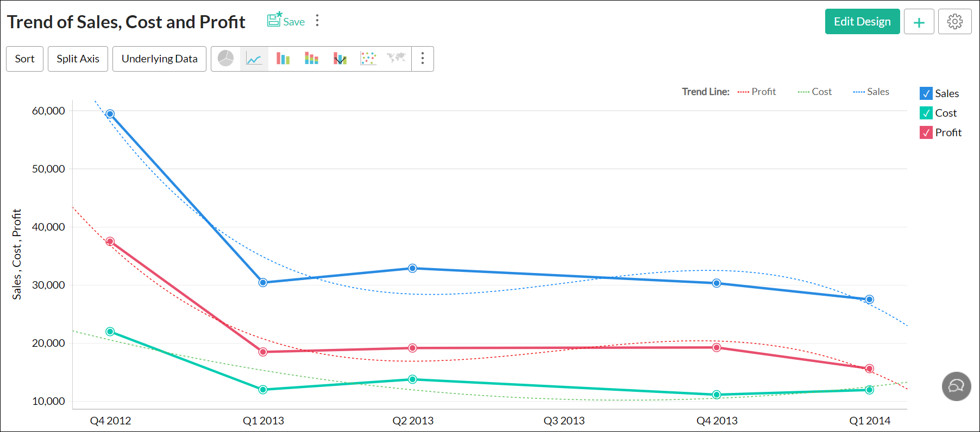The image size is (980, 432).
Task: Switch to pie chart type
Action: [225, 59]
